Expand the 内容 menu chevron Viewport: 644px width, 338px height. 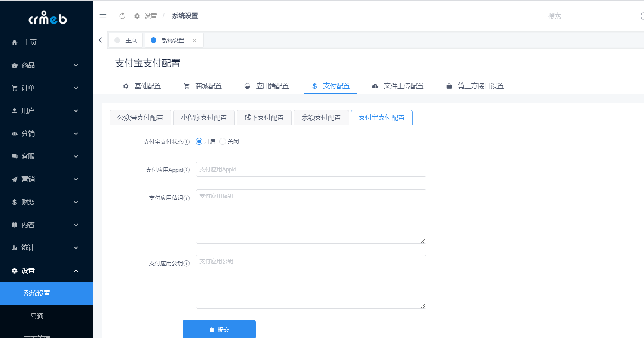[76, 225]
